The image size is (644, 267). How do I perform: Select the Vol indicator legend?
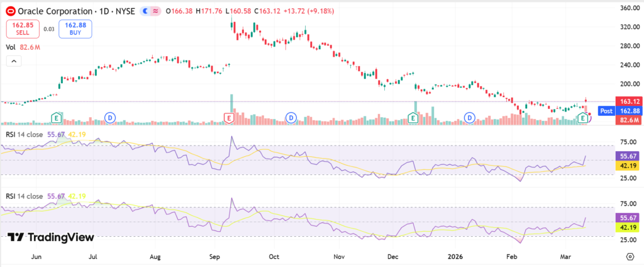coord(11,47)
